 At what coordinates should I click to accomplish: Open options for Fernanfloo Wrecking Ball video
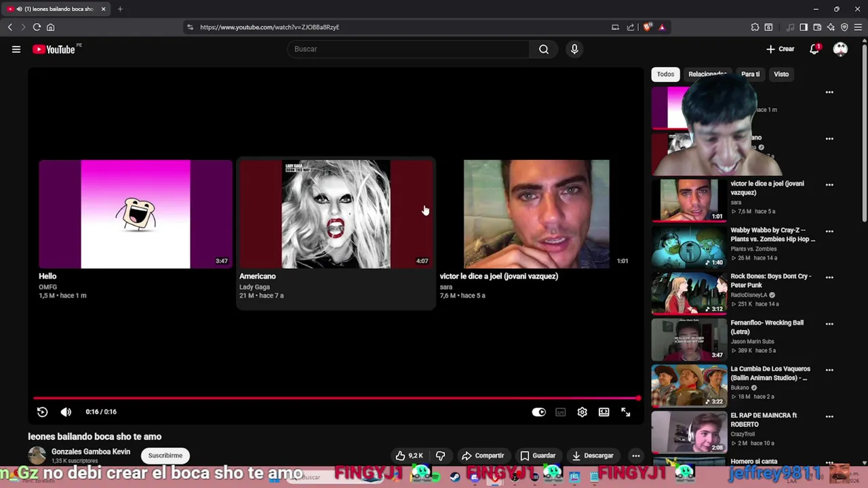[829, 324]
